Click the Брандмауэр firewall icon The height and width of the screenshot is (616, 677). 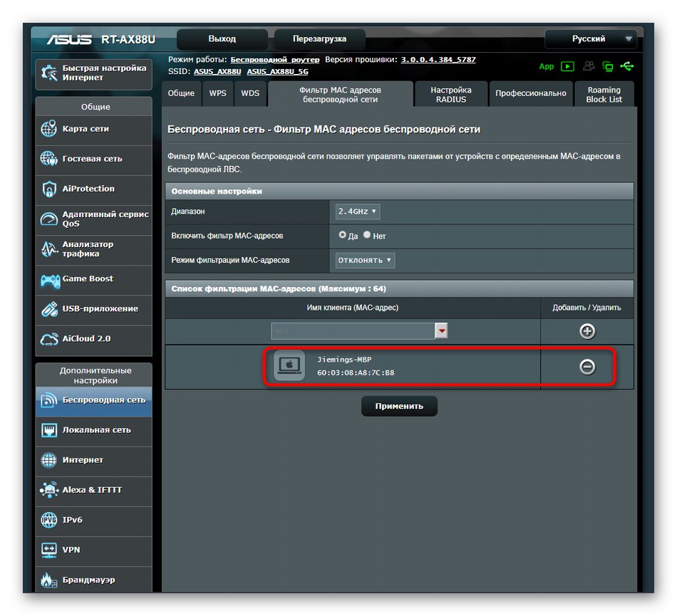point(48,580)
